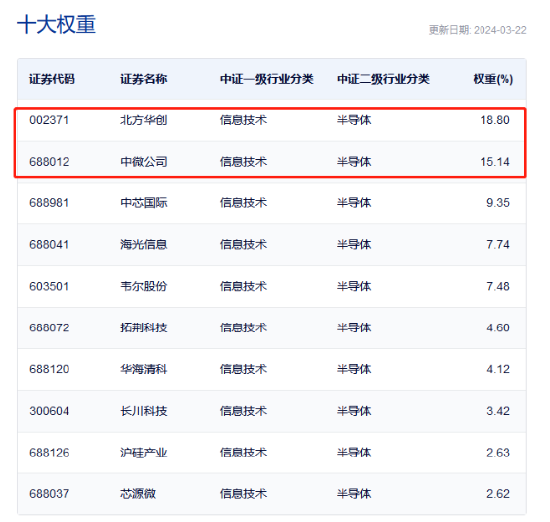Select the name 华海清科
The width and height of the screenshot is (550, 522).
click(x=143, y=369)
